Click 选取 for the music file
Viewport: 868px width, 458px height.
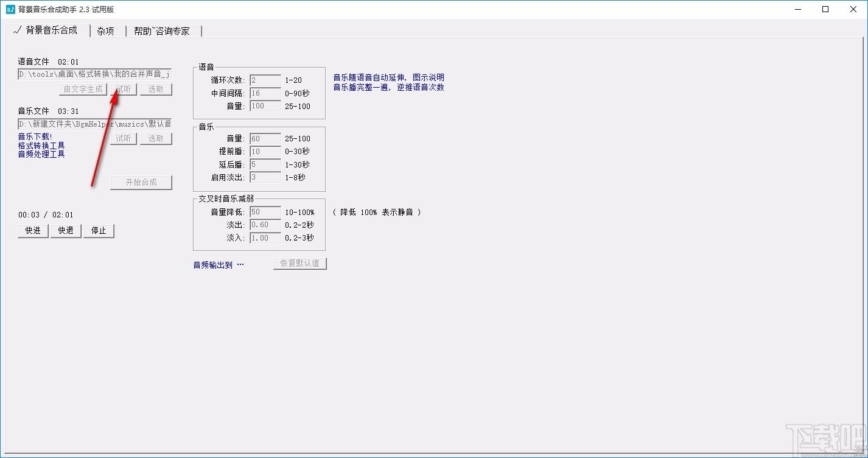click(156, 138)
